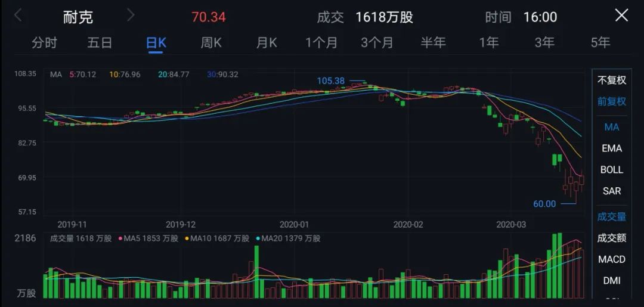644x307 pixels.
Task: Click the volume value 1618万股 in header
Action: click(x=384, y=17)
